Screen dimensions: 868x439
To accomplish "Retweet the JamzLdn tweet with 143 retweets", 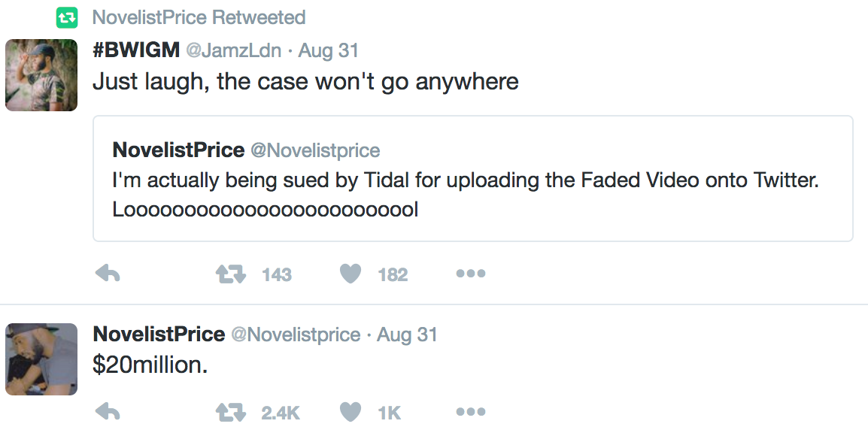I will click(x=230, y=274).
